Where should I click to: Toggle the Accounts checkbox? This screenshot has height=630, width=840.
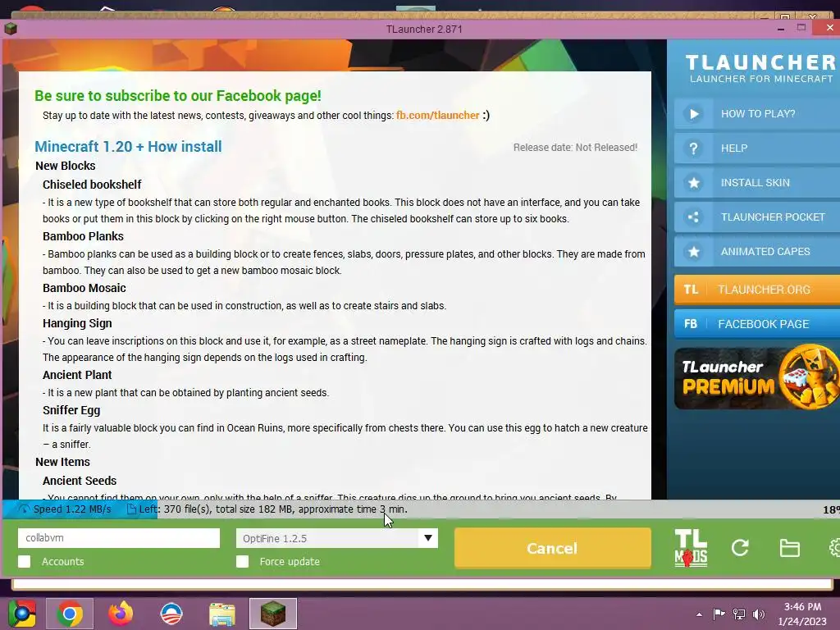[24, 561]
